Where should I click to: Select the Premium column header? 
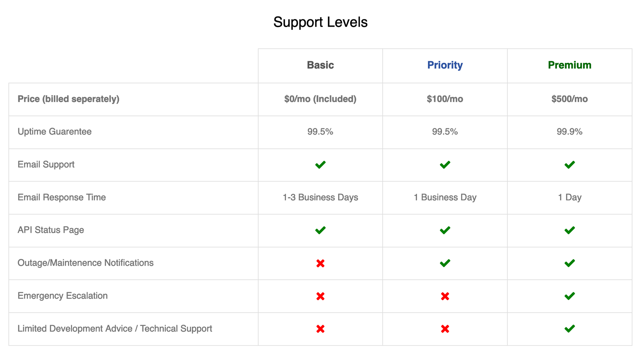click(x=570, y=65)
